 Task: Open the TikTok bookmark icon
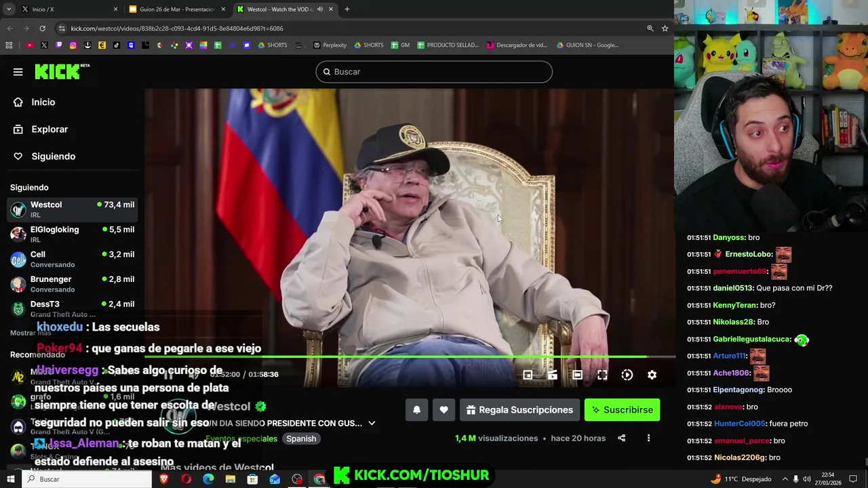pos(117,45)
